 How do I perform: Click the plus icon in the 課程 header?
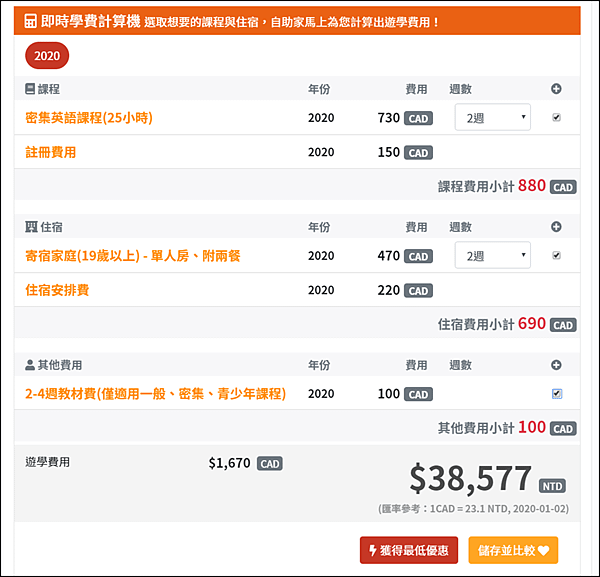click(556, 89)
